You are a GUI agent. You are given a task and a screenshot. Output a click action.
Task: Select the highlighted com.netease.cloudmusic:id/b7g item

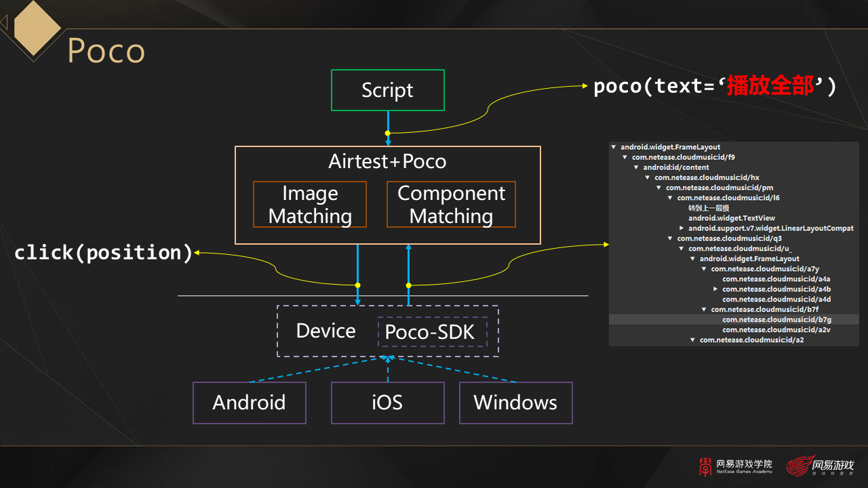point(776,320)
